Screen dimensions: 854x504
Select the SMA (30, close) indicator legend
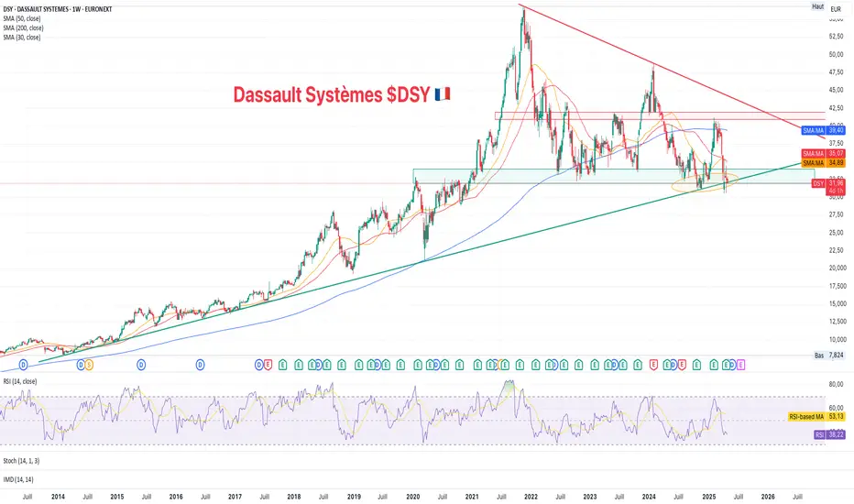pyautogui.click(x=22, y=37)
